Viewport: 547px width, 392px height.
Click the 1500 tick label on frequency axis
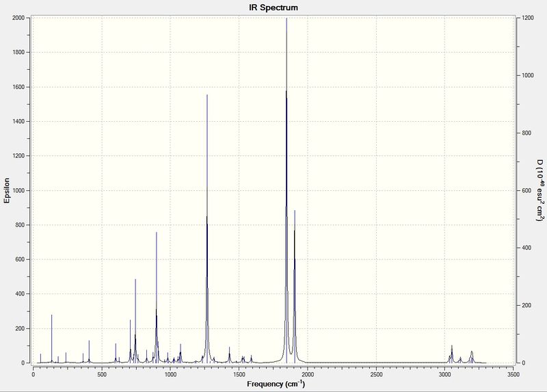(x=239, y=374)
